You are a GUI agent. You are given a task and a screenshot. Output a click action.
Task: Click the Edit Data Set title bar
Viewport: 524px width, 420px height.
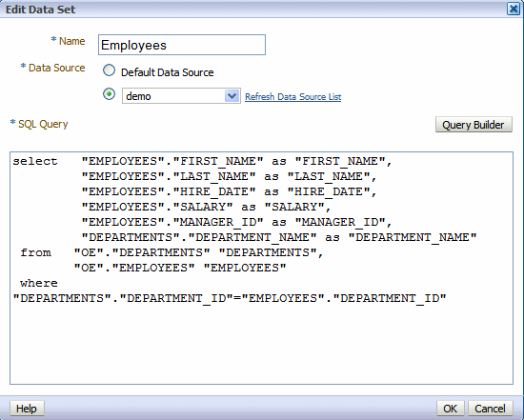254,9
